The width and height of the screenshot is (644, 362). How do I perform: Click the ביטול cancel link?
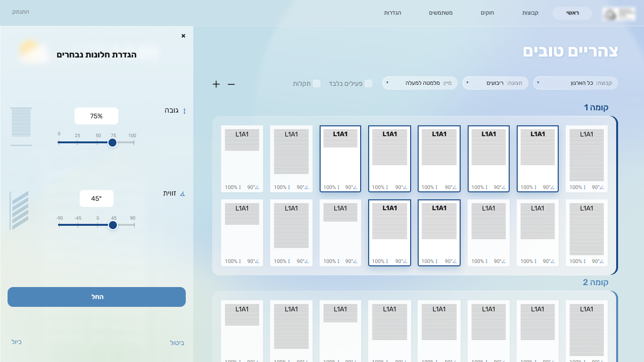[177, 343]
